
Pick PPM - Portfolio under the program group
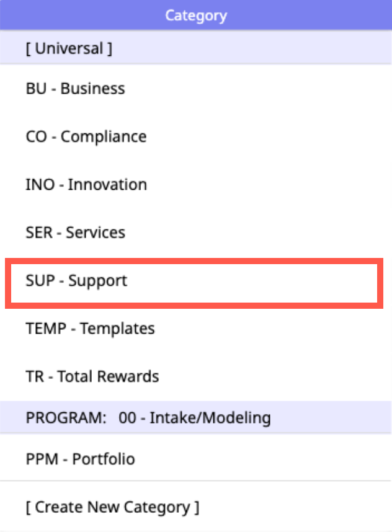coord(81,459)
